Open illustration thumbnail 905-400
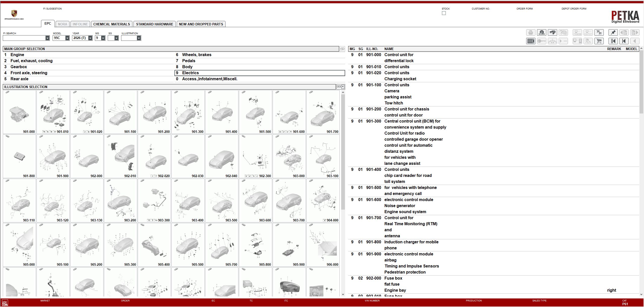Viewport: 644px width, 307px height. pyautogui.click(x=154, y=245)
